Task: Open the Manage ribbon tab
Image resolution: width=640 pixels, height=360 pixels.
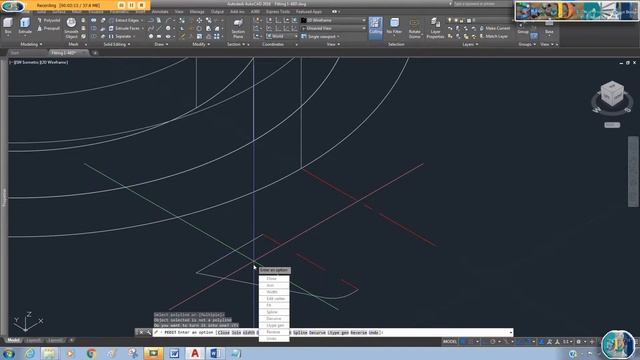Action: 197,12
